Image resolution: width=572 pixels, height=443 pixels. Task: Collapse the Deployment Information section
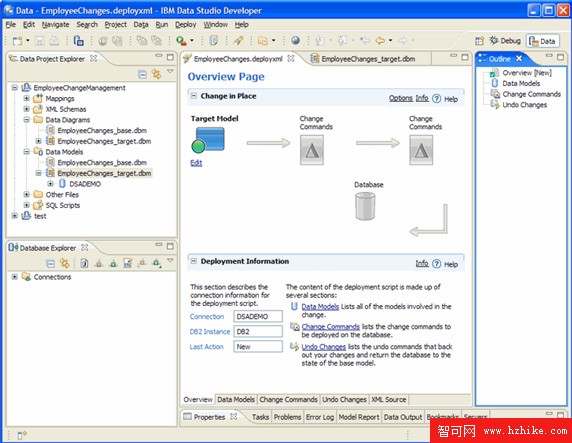194,261
